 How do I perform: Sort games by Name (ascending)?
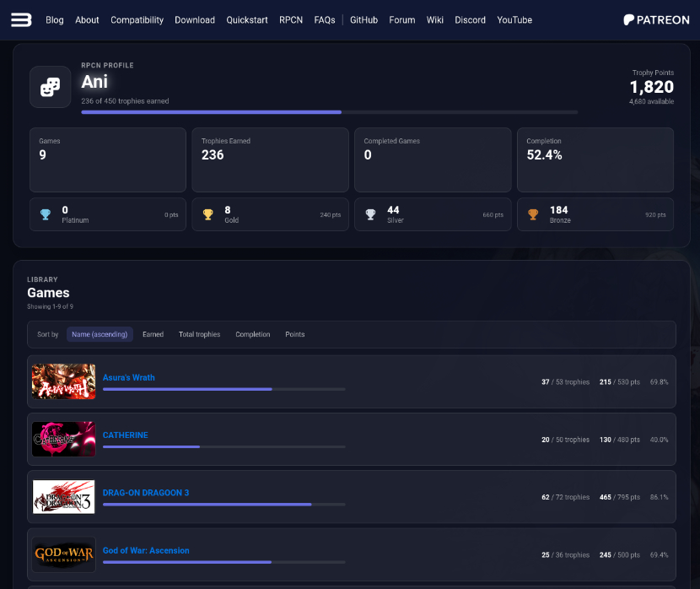coord(100,334)
